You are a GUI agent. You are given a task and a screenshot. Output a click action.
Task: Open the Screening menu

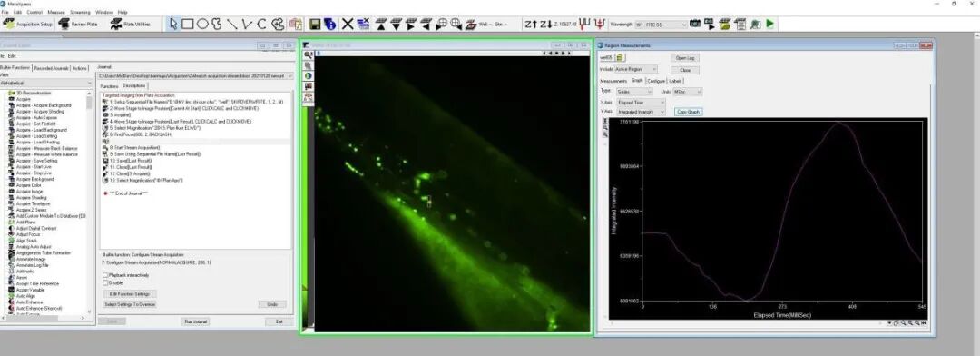pyautogui.click(x=80, y=12)
